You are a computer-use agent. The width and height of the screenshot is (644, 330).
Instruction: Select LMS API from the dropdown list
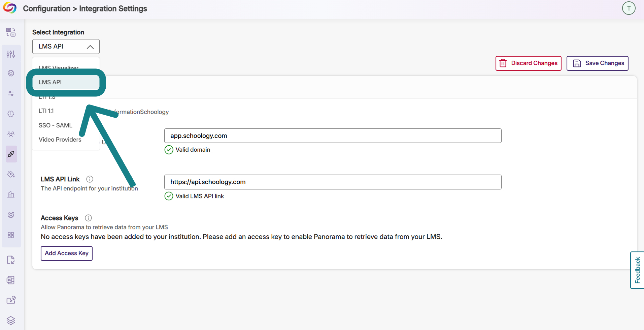point(66,82)
